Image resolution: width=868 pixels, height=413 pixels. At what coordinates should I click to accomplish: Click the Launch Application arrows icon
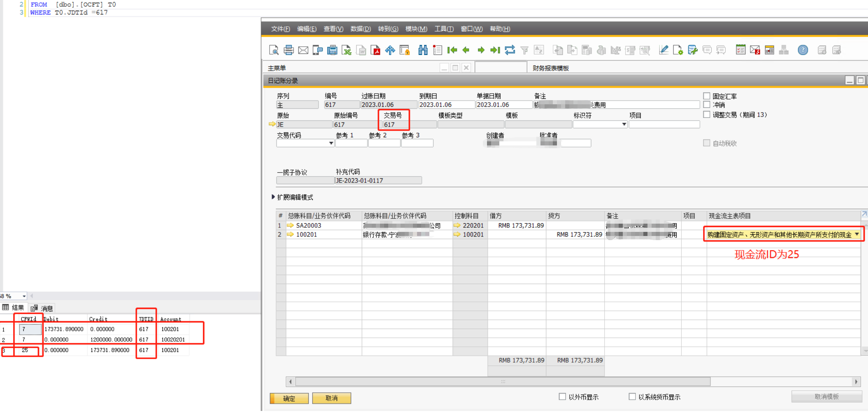point(390,50)
